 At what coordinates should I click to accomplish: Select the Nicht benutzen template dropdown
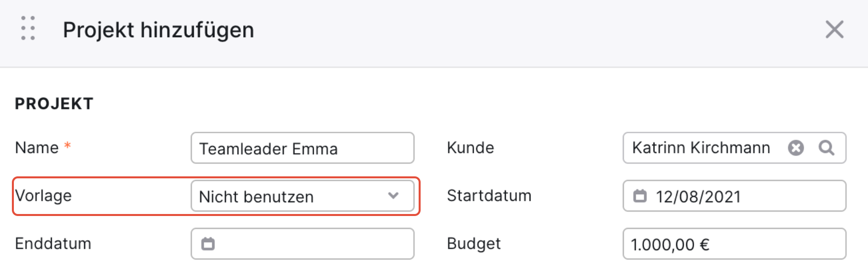(303, 196)
